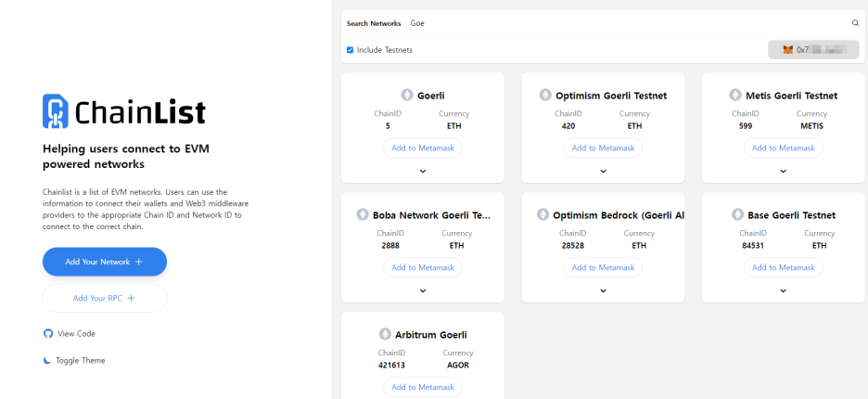Click the plus icon on Add Your Network

(138, 262)
